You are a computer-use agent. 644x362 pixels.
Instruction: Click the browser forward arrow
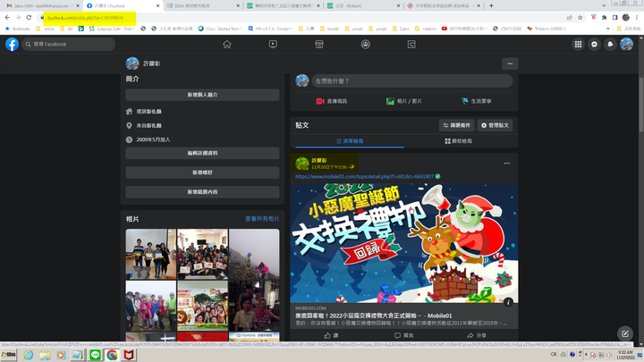pyautogui.click(x=18, y=18)
